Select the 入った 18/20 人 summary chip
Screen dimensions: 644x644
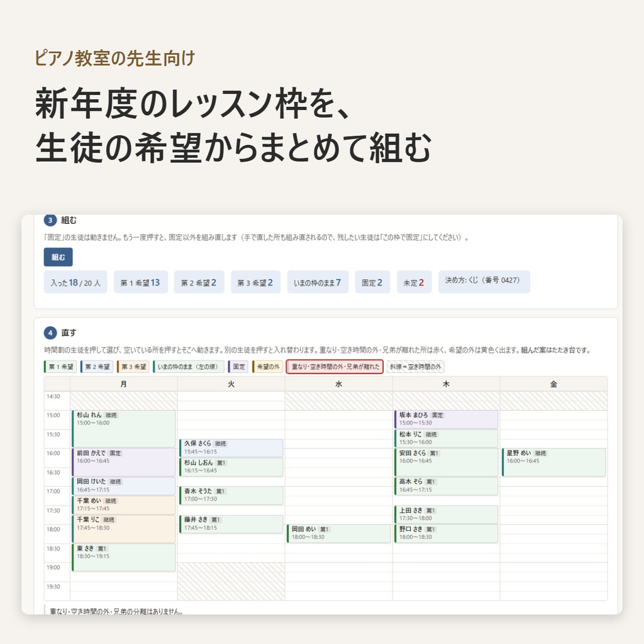click(x=75, y=282)
